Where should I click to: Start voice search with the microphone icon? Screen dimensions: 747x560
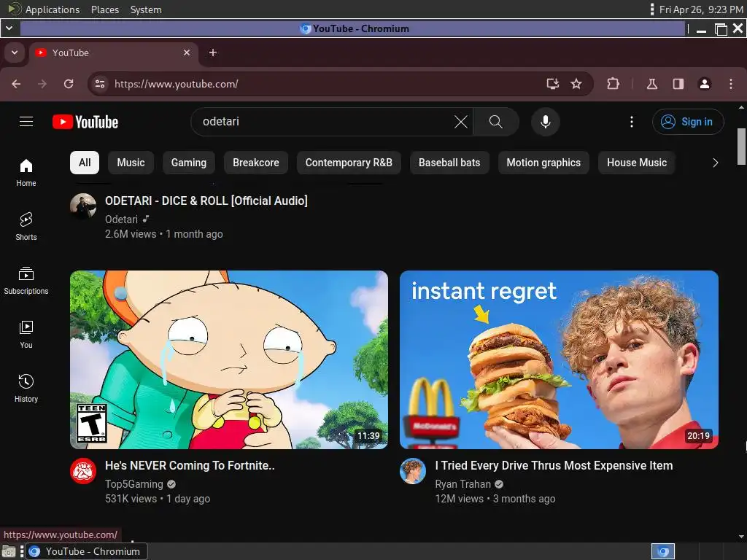(x=546, y=122)
